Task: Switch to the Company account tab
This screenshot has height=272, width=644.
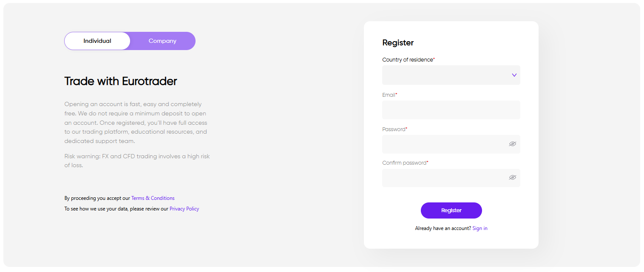Action: coord(162,41)
